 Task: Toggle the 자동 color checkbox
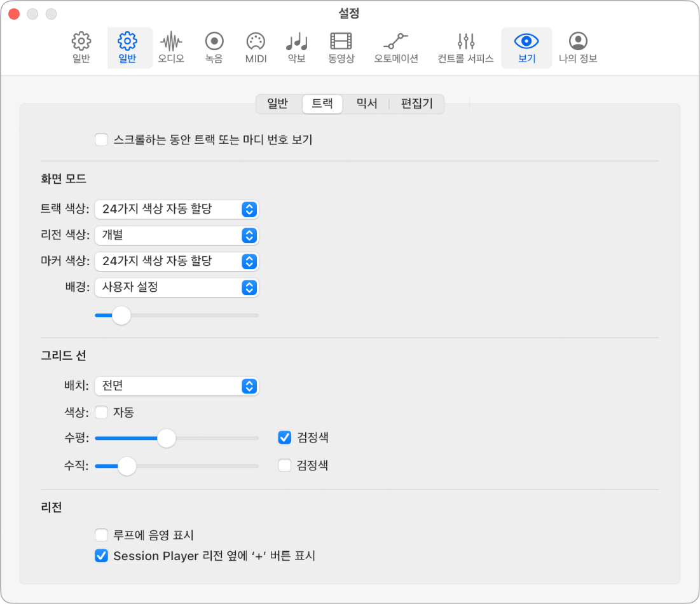tap(101, 412)
